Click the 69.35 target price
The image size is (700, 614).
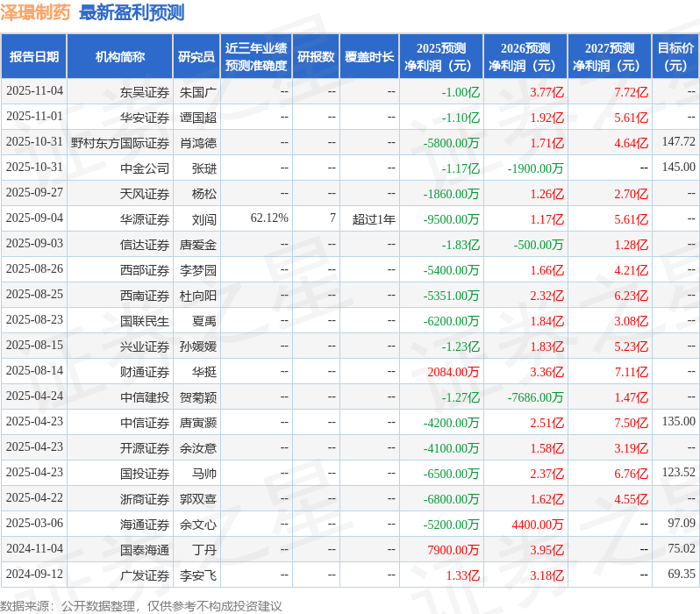click(682, 575)
